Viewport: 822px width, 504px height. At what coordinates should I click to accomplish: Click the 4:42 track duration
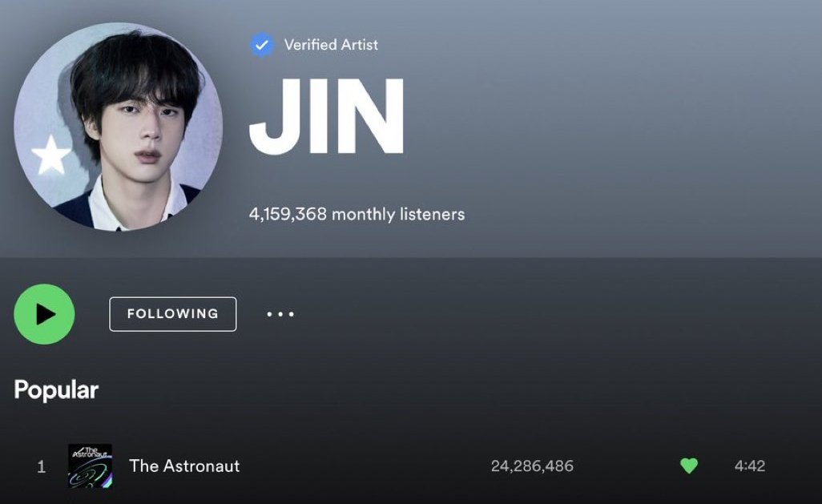pyautogui.click(x=750, y=466)
